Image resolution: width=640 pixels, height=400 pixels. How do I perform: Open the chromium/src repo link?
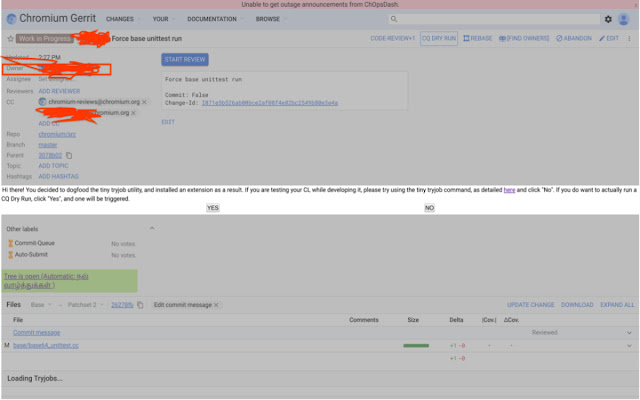click(57, 134)
